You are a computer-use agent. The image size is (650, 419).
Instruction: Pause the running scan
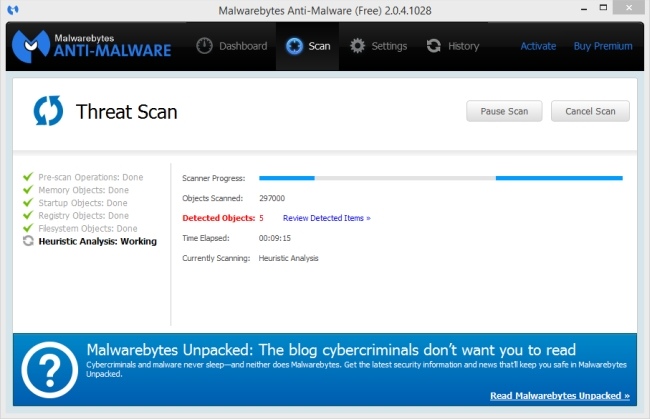click(x=504, y=111)
